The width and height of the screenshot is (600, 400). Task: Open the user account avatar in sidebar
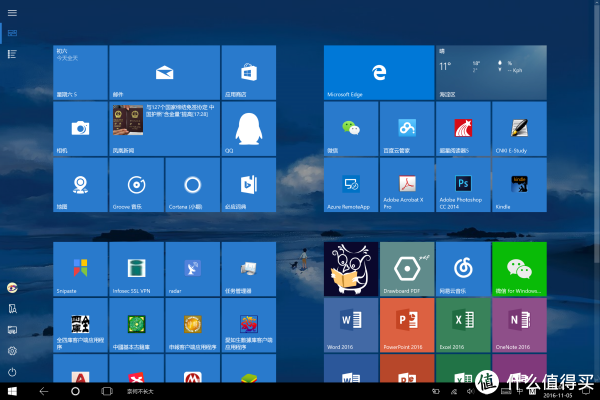(12, 287)
